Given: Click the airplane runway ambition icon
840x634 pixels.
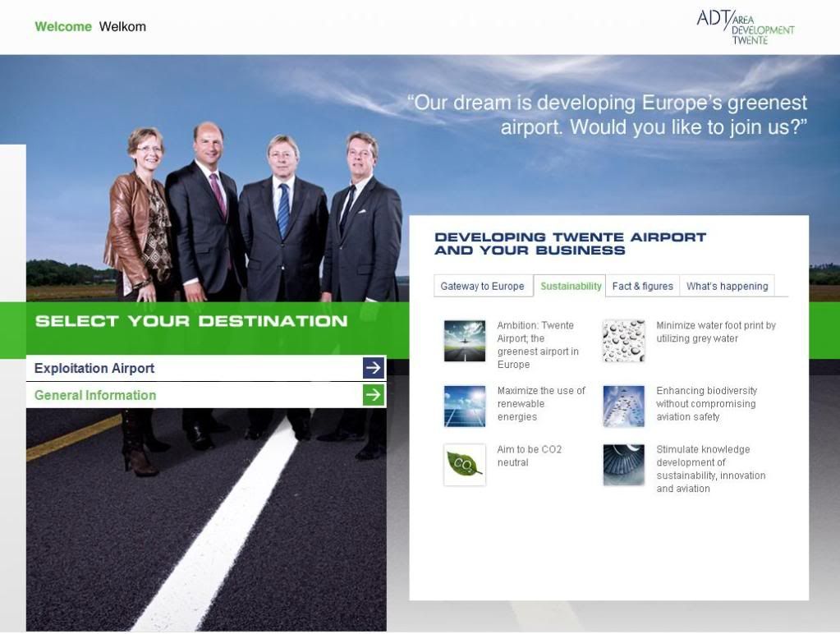Looking at the screenshot, I should coord(464,341).
